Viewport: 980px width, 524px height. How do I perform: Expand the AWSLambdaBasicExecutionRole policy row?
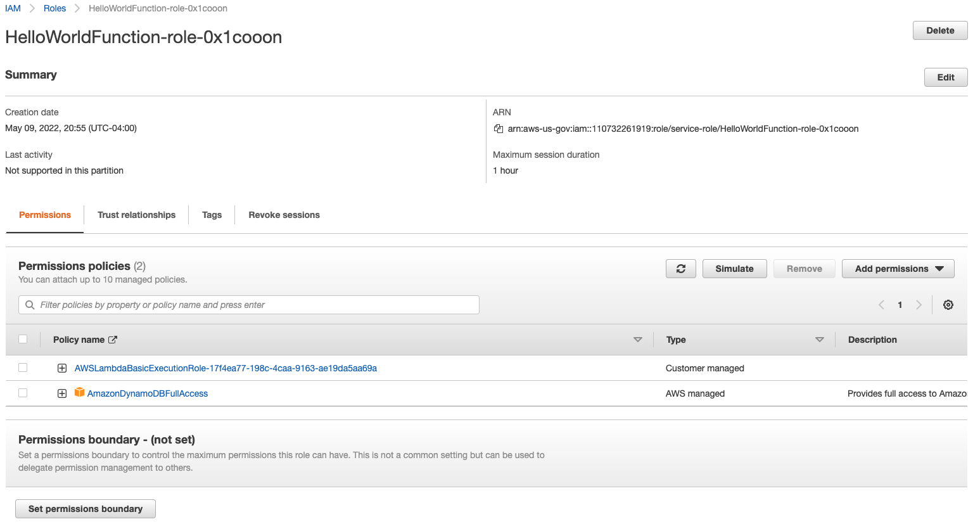click(61, 367)
